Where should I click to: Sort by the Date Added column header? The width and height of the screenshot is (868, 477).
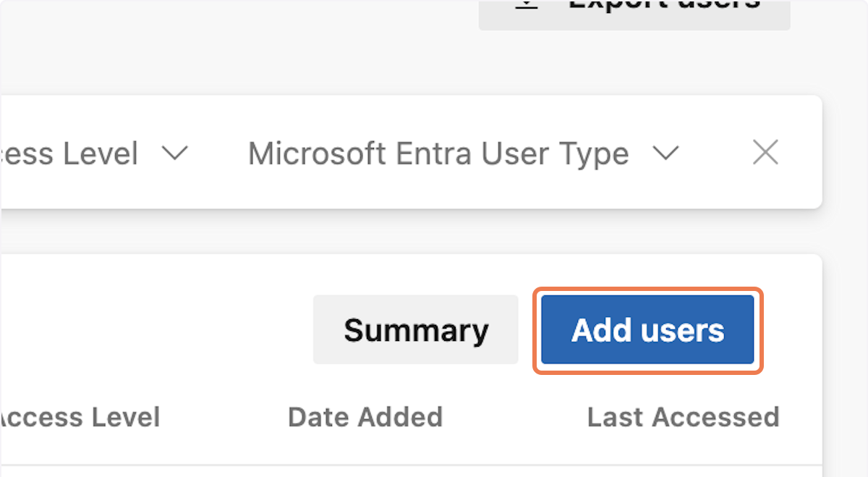tap(365, 417)
